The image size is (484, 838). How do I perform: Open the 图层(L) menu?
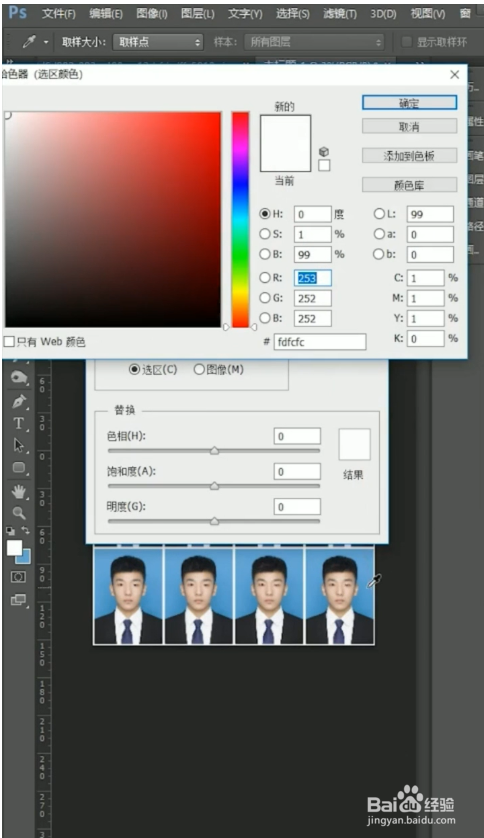coord(198,13)
